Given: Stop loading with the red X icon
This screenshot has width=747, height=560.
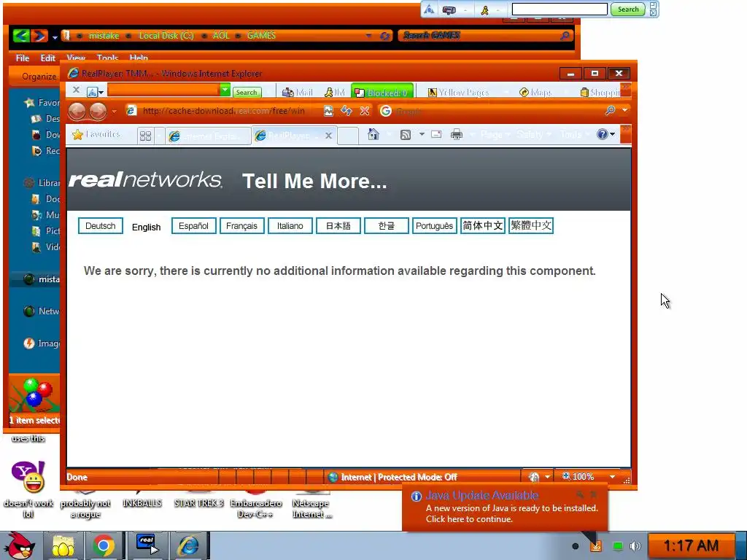Looking at the screenshot, I should tap(365, 111).
